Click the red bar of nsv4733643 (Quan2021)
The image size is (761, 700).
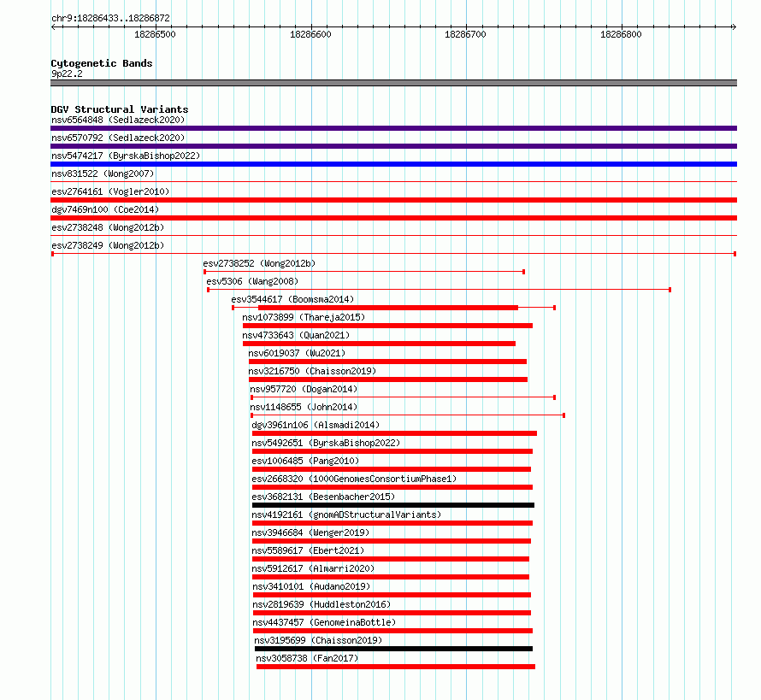(x=379, y=344)
